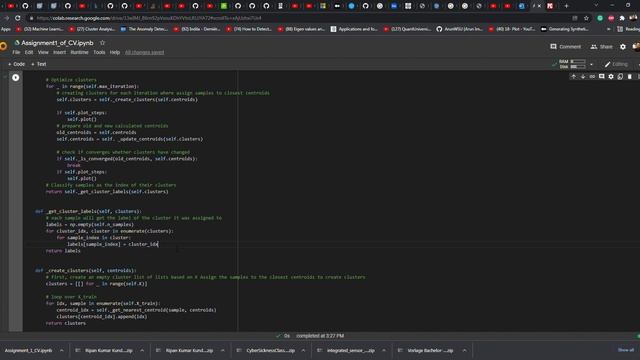Click the red extension icon in toolbar
640x360 pixels.
click(611, 18)
